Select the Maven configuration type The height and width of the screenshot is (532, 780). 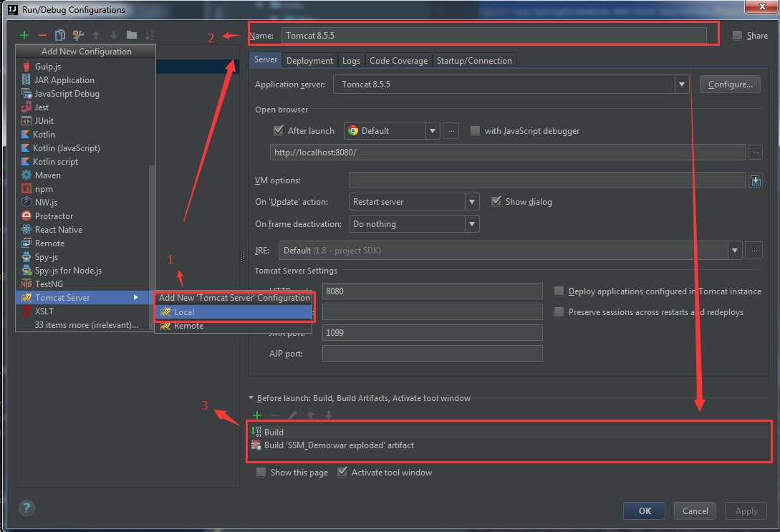coord(82,175)
